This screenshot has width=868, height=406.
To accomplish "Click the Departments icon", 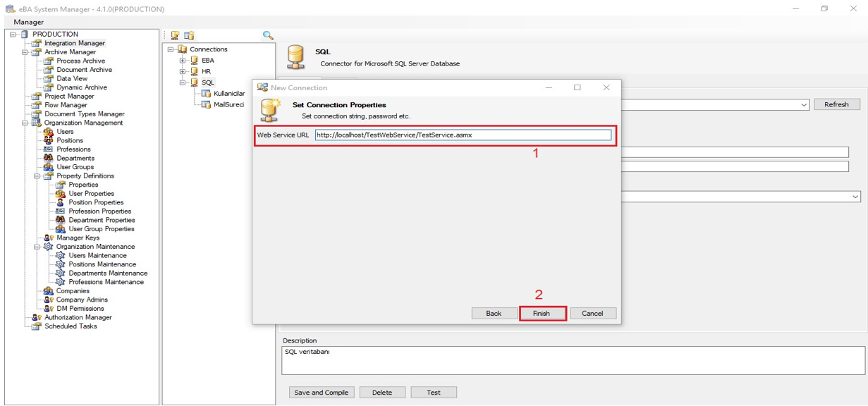I will [48, 158].
